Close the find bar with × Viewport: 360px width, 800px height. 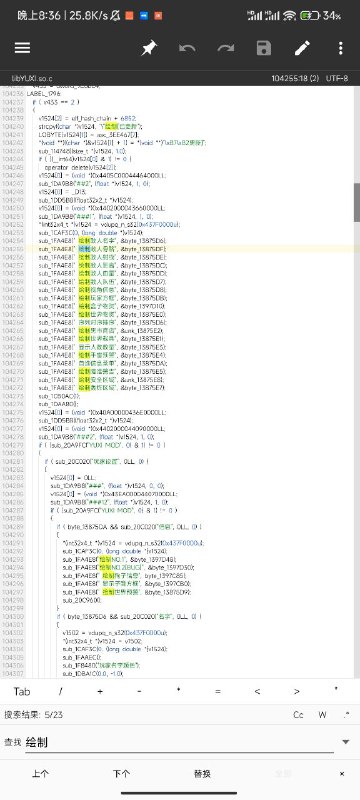pyautogui.click(x=342, y=773)
